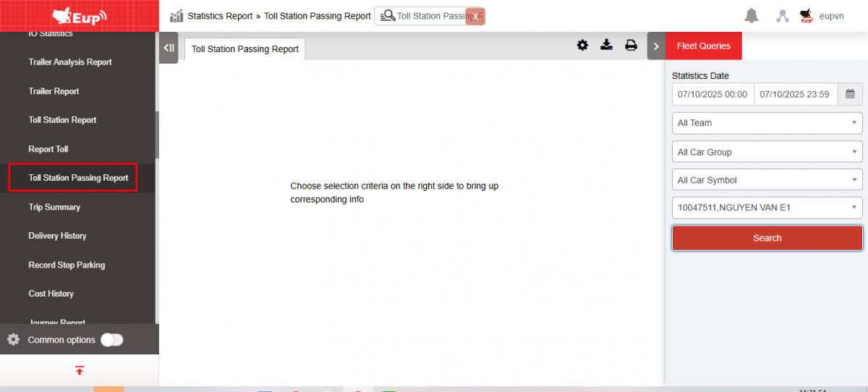The width and height of the screenshot is (868, 392).
Task: Download the report using the download icon
Action: [607, 46]
